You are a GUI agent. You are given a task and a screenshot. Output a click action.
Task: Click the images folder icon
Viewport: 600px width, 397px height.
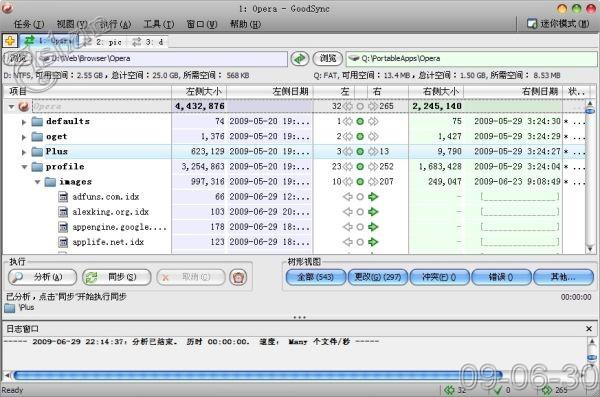pyautogui.click(x=50, y=182)
